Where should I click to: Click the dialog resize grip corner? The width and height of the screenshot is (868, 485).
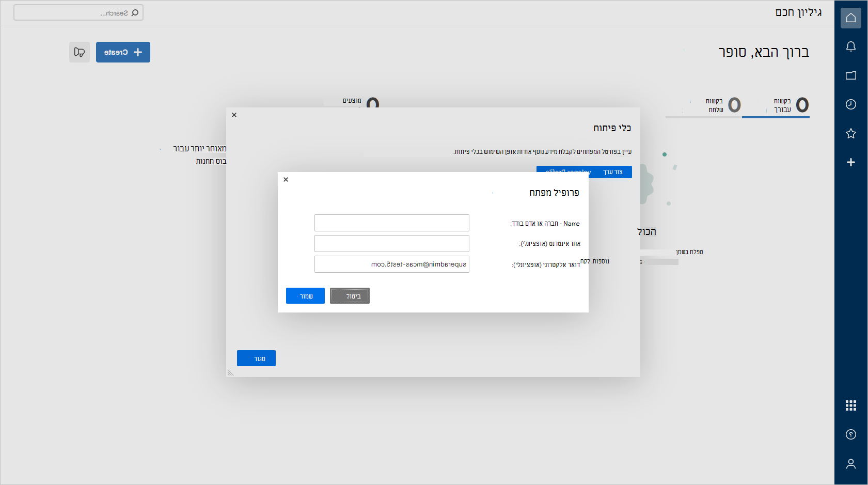pyautogui.click(x=230, y=373)
